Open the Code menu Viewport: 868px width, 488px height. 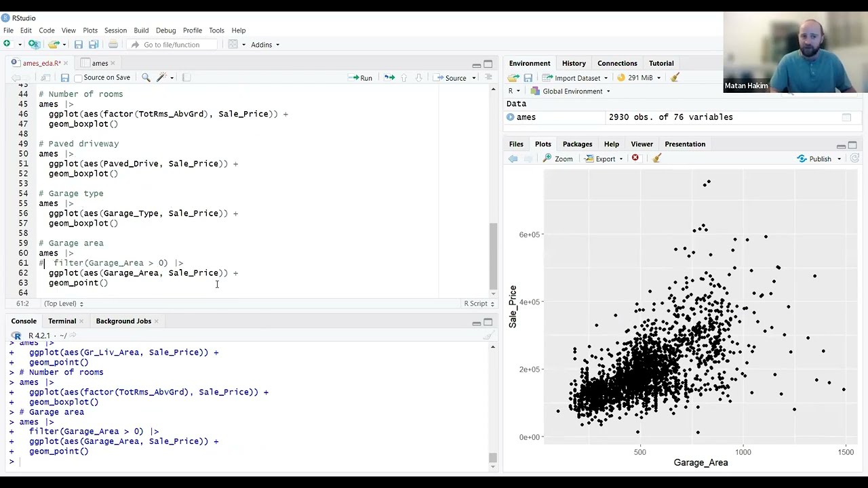point(47,30)
